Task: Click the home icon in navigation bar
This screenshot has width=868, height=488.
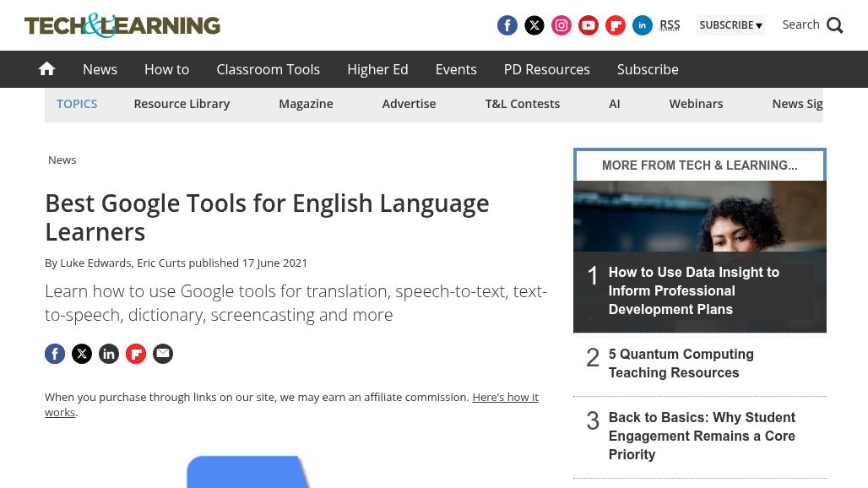Action: coord(46,69)
